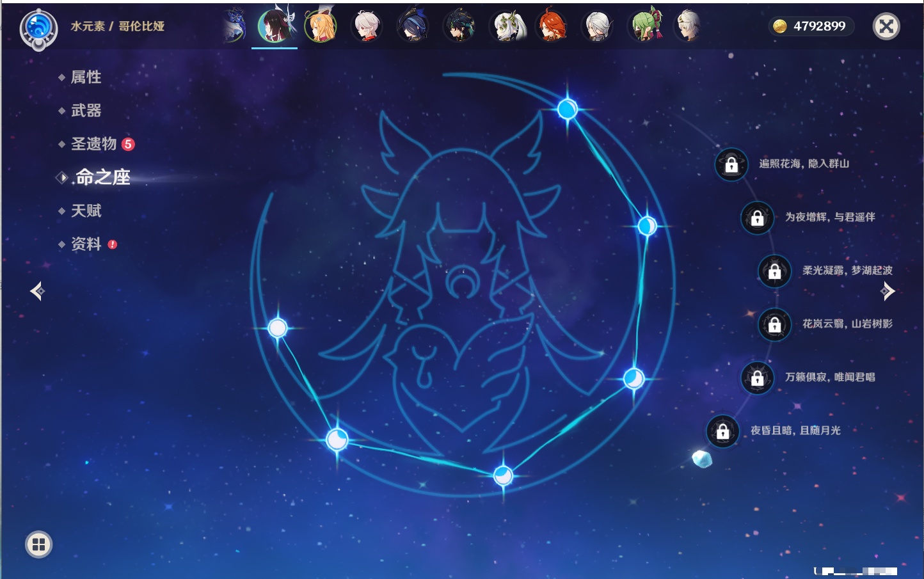Select the blue dragon-like avatar at the row's start

234,26
